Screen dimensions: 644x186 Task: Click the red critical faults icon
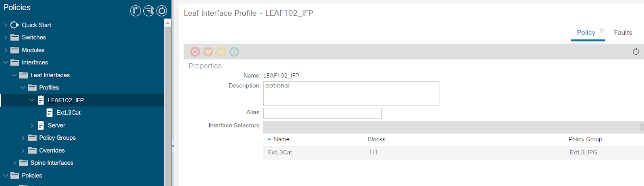[195, 52]
